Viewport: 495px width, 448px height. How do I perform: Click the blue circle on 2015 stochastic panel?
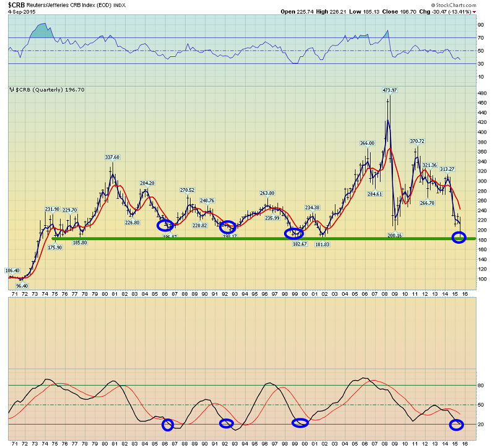click(x=456, y=424)
